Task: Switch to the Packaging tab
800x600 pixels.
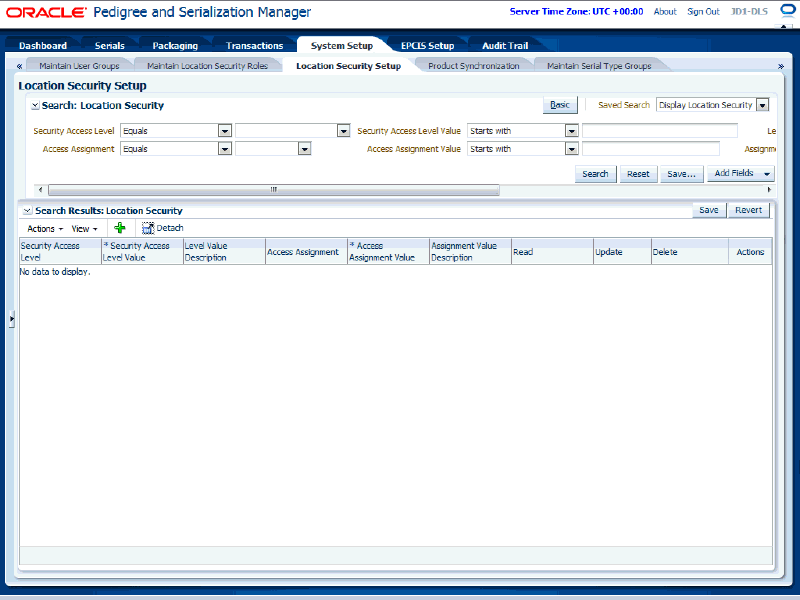Action: tap(175, 45)
